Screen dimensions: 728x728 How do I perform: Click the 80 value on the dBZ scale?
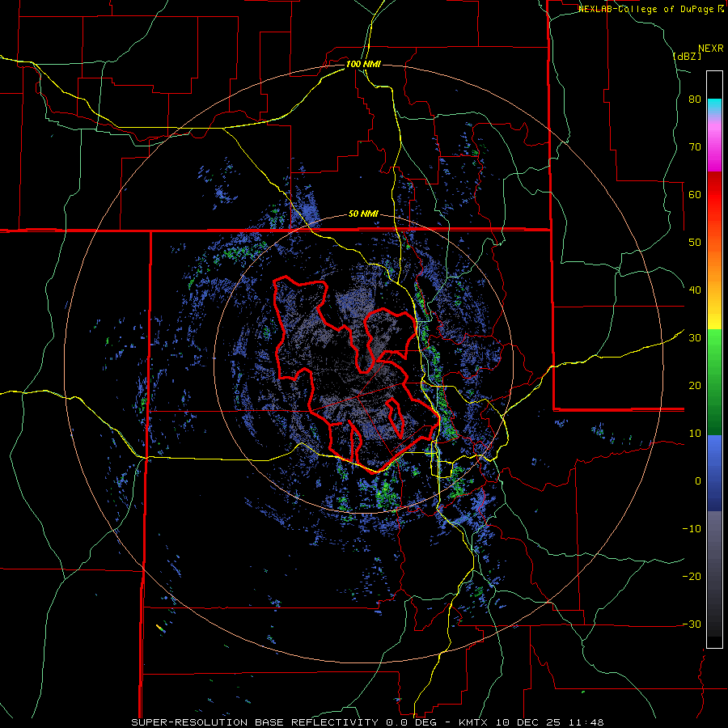[x=695, y=99]
